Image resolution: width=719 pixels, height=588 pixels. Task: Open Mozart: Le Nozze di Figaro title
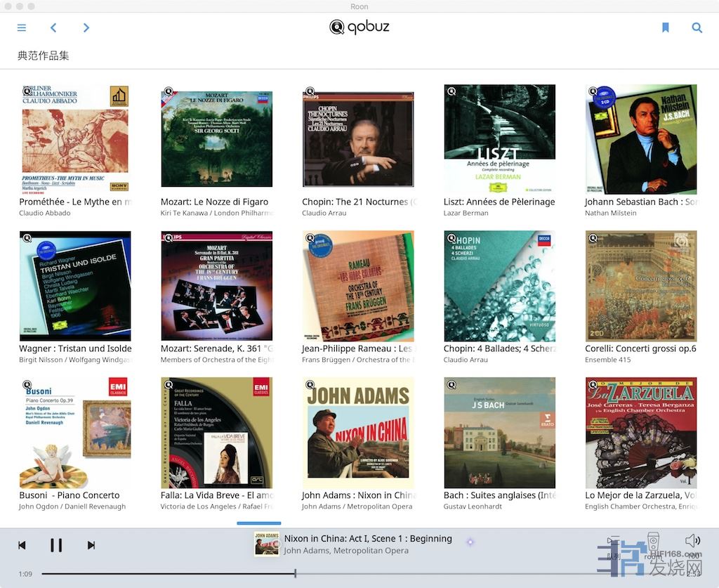tap(214, 202)
